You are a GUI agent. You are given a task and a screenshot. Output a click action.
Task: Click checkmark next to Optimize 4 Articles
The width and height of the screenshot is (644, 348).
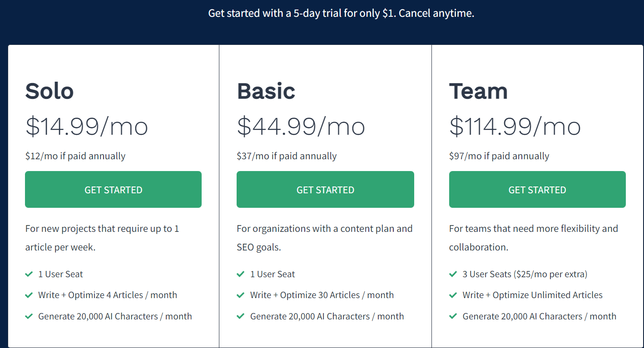[29, 295]
